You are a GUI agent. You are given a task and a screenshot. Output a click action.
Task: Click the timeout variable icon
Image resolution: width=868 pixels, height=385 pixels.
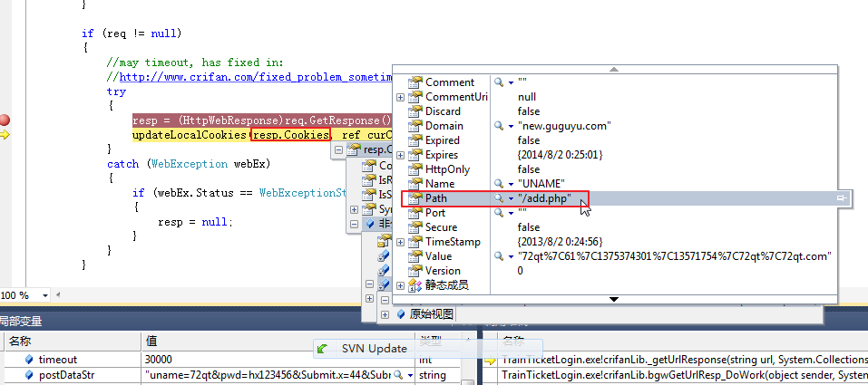pyautogui.click(x=29, y=360)
